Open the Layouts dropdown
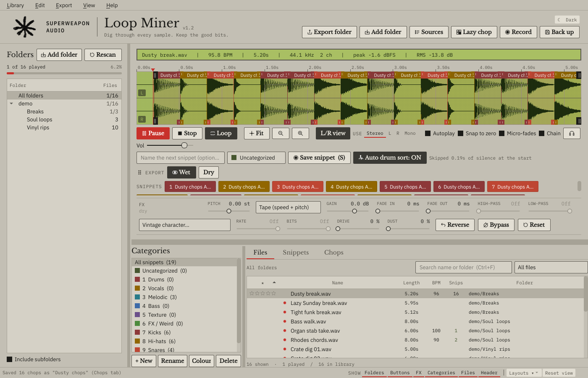588x378 pixels. [x=523, y=373]
